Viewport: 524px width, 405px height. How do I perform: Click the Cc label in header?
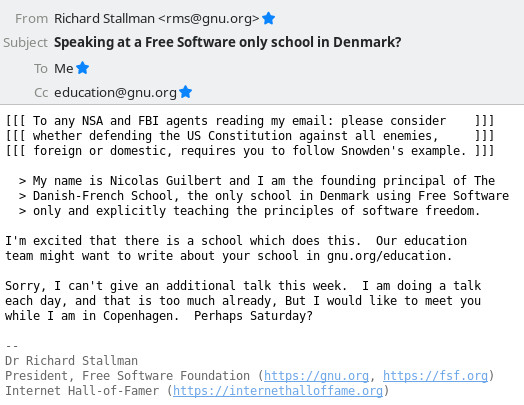[x=41, y=93]
